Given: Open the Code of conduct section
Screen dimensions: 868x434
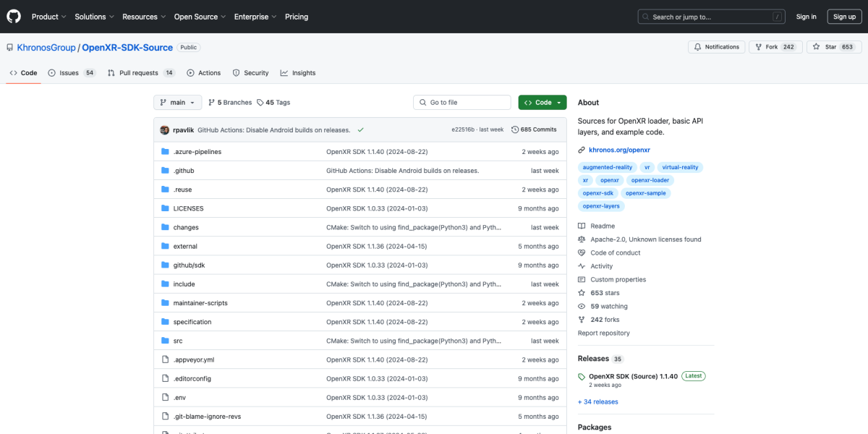Looking at the screenshot, I should pos(610,252).
